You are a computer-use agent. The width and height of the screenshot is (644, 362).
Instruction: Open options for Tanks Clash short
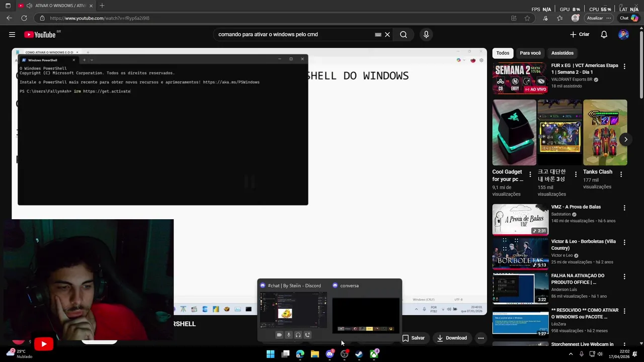(x=621, y=174)
